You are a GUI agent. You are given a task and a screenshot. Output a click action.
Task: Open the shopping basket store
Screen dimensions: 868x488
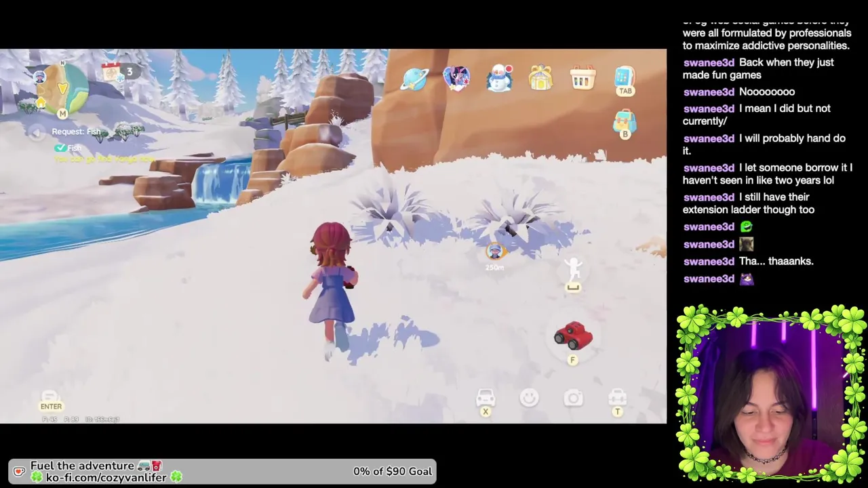coord(583,79)
